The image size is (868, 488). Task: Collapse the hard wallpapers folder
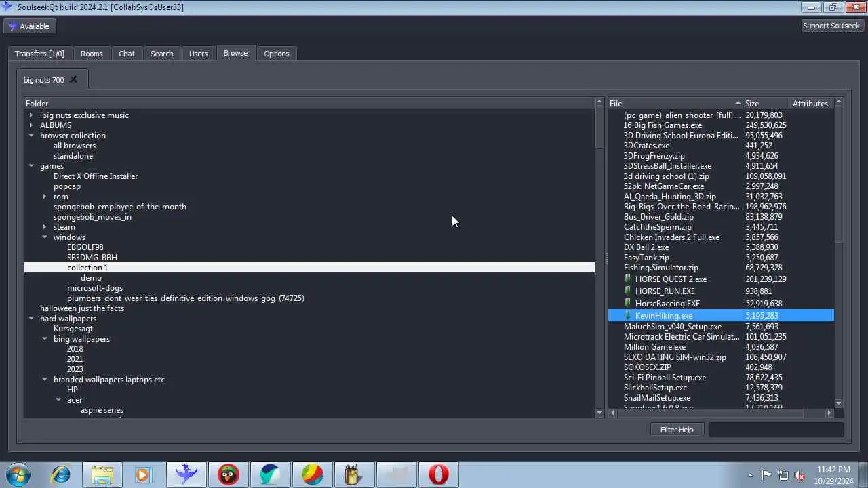[31, 319]
